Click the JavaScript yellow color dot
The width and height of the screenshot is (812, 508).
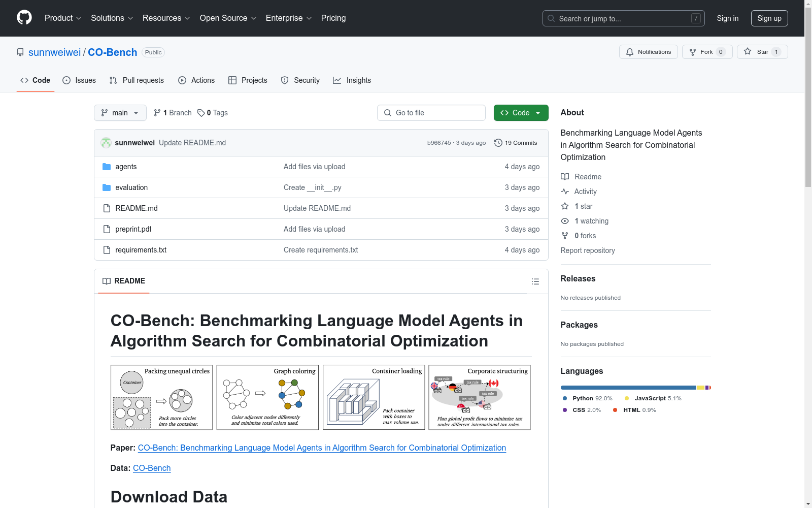627,398
